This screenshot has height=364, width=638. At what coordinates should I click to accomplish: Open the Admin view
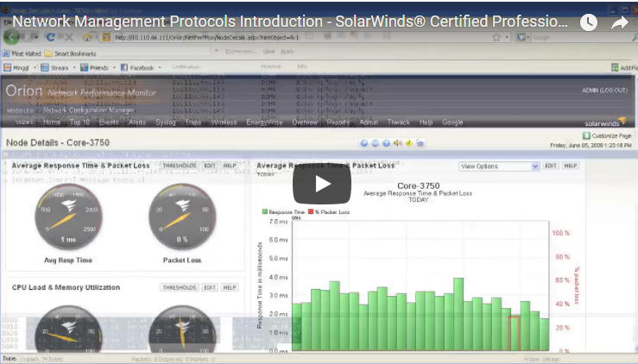(369, 122)
